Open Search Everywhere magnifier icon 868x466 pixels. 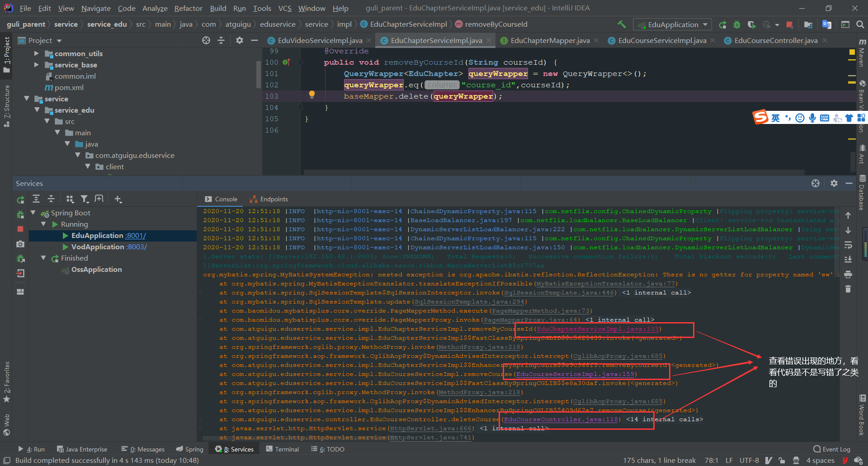(860, 24)
